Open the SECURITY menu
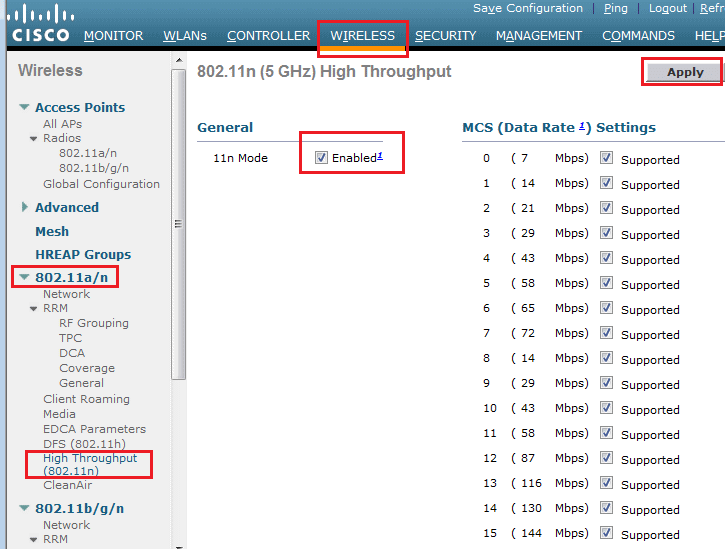 446,36
